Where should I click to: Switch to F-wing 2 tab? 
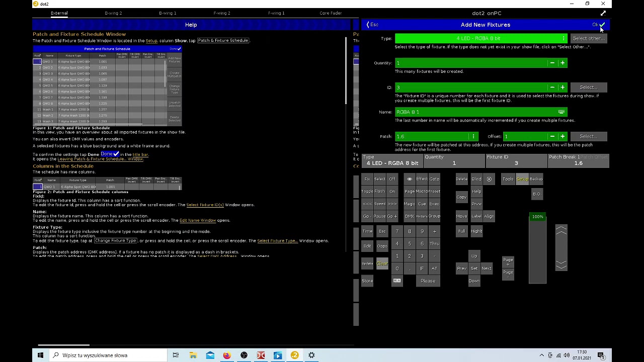[x=222, y=13]
